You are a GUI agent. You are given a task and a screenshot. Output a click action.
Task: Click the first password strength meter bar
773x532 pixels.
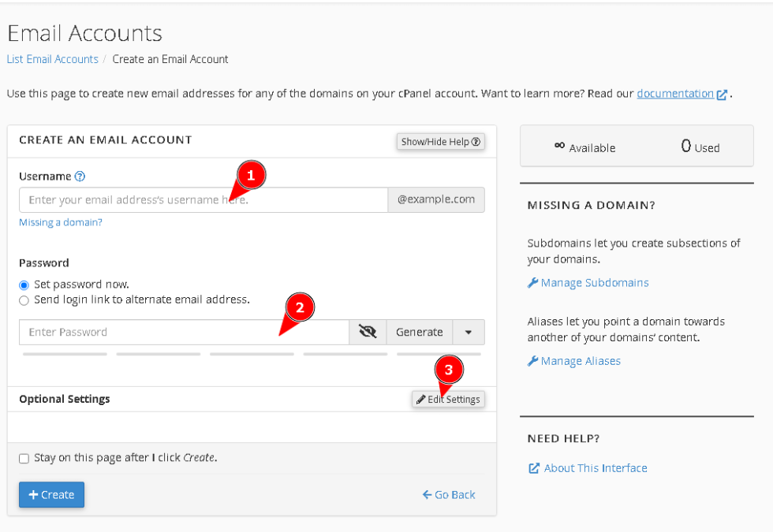(65, 353)
